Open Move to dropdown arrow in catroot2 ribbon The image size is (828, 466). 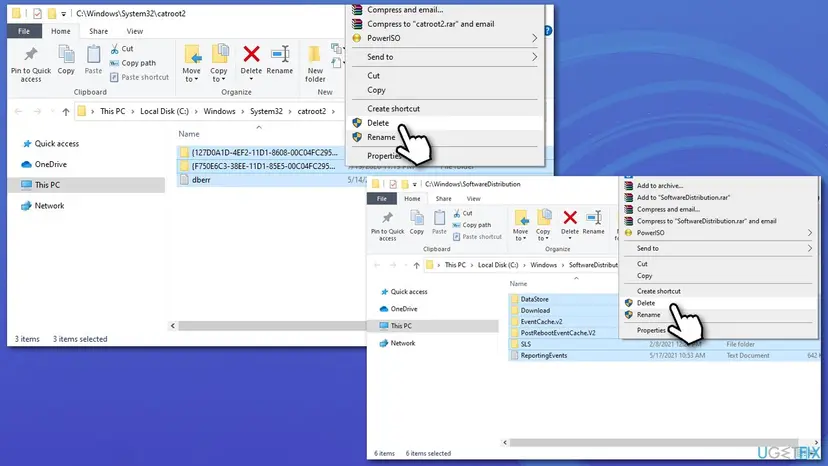196,79
